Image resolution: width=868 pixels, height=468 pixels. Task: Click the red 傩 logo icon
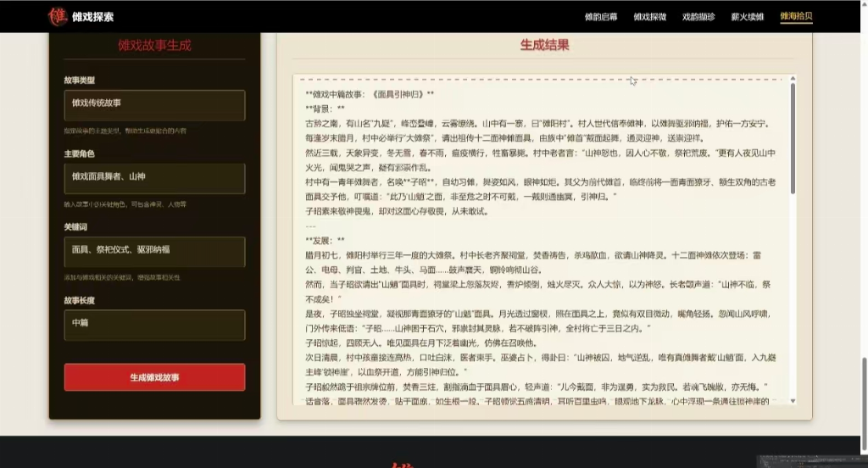point(58,16)
